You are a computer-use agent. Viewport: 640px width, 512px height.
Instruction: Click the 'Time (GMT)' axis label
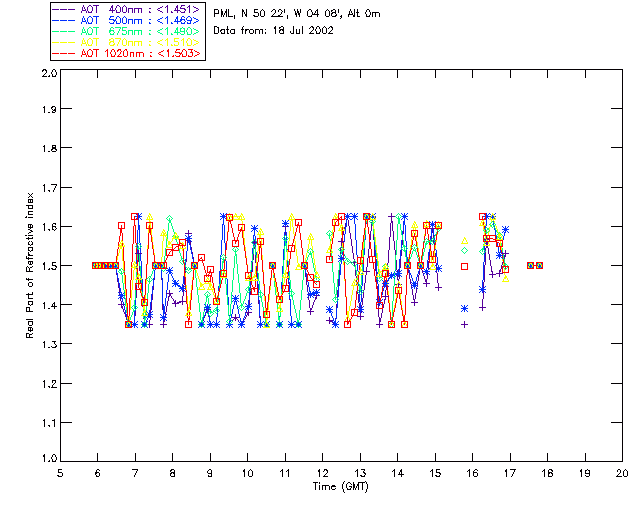pyautogui.click(x=340, y=487)
